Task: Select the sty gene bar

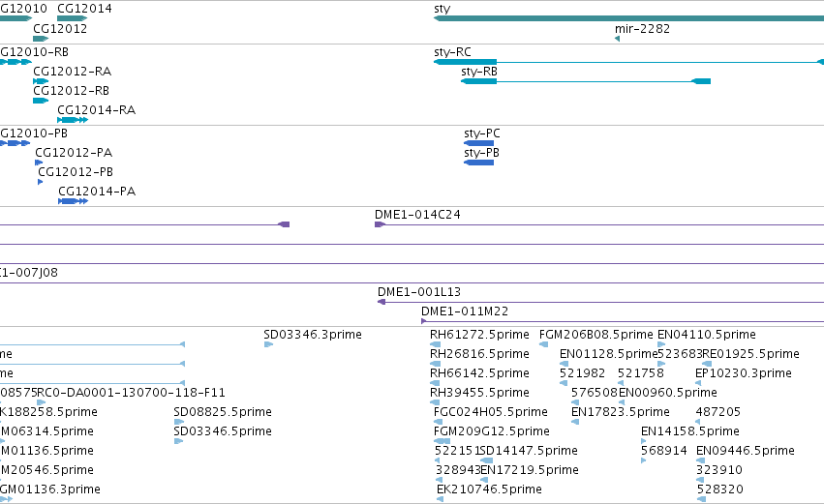Action: (x=628, y=18)
